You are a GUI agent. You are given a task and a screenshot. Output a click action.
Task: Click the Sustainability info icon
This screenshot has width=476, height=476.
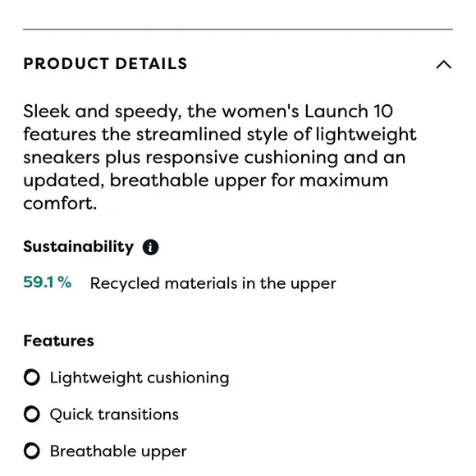coord(150,247)
